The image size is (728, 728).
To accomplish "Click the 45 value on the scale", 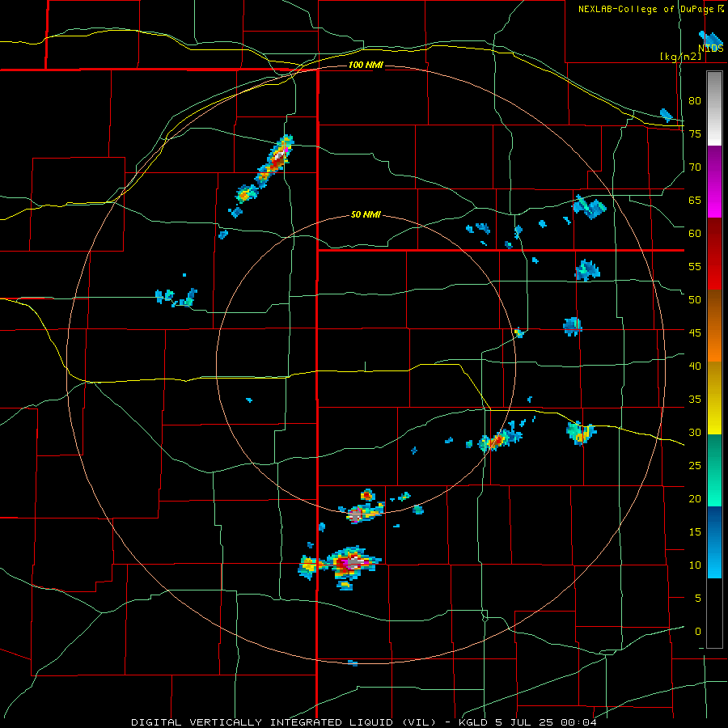I will (695, 333).
